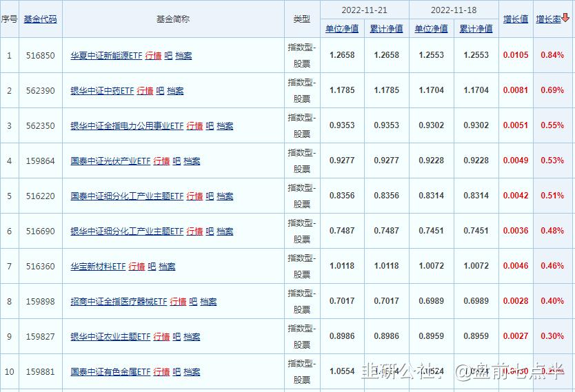The image size is (575, 392).
Task: Open 银华中证全指电力公用事业ETF fund page
Action: point(127,126)
